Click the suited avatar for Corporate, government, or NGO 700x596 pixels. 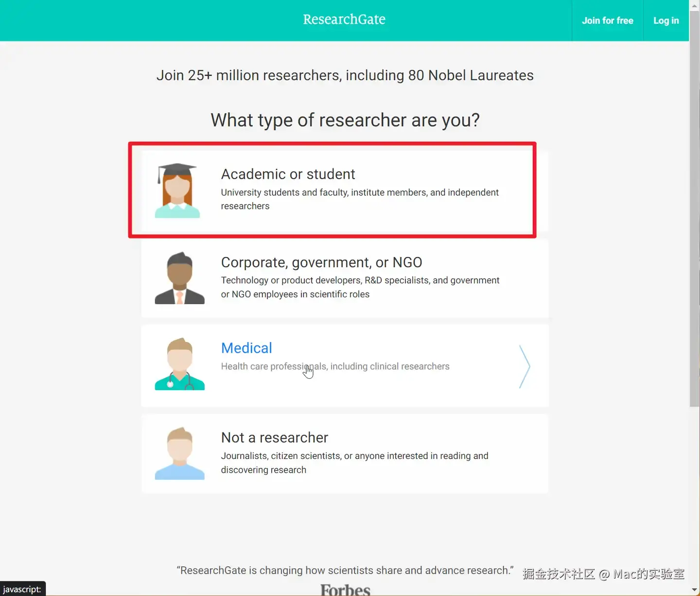tap(179, 278)
